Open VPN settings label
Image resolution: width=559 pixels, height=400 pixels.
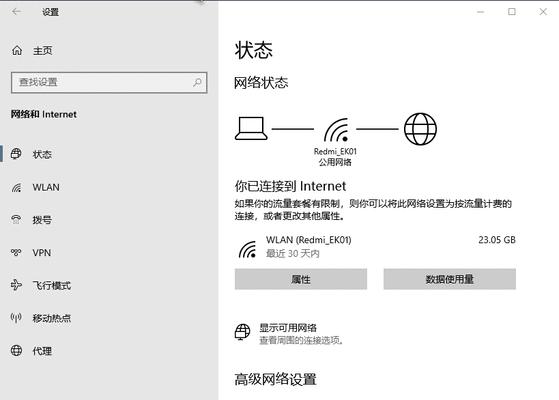pos(42,253)
